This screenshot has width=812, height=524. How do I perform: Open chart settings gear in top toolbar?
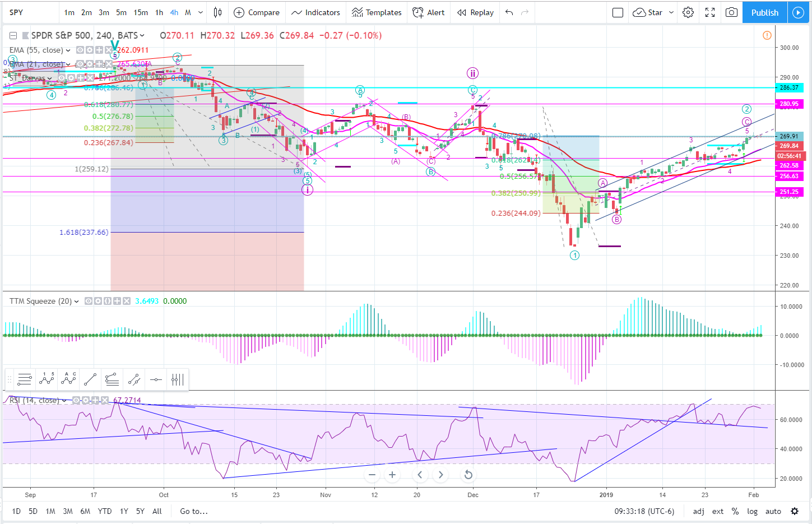[x=688, y=12]
